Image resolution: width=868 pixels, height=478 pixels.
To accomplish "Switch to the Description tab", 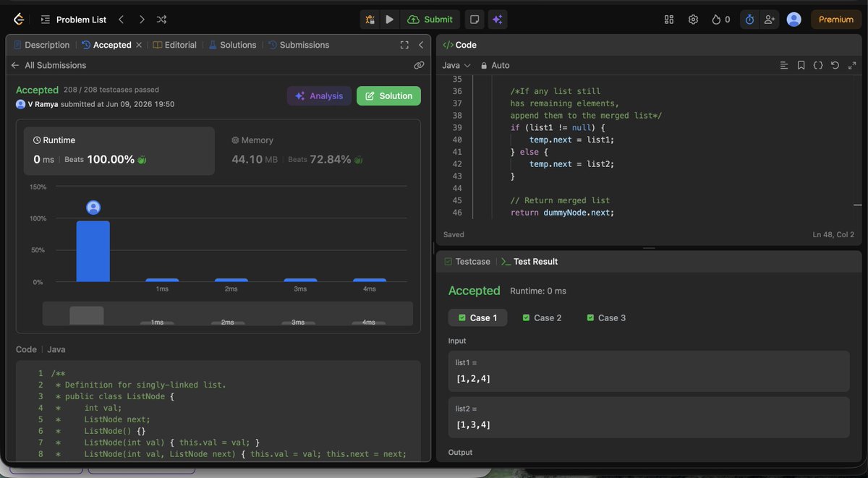I will [41, 45].
